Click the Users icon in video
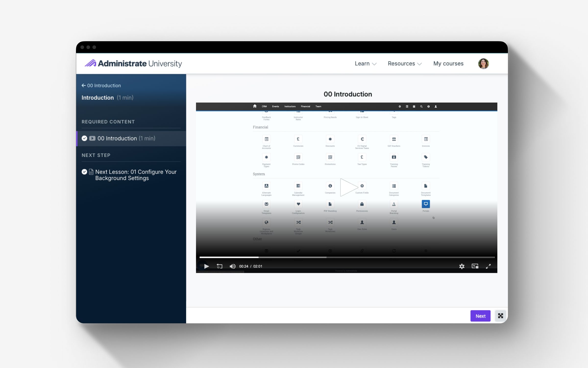588x368 pixels. 394,222
